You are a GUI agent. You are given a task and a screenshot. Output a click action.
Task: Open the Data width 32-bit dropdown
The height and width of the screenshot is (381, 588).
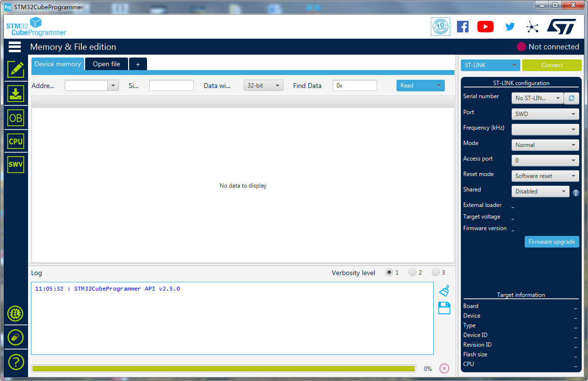pos(263,86)
